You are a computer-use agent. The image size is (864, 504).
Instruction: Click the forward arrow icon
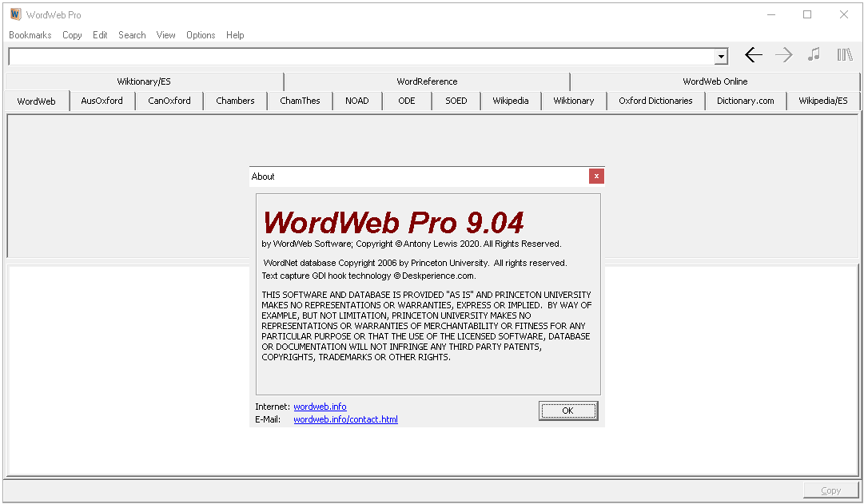tap(783, 54)
